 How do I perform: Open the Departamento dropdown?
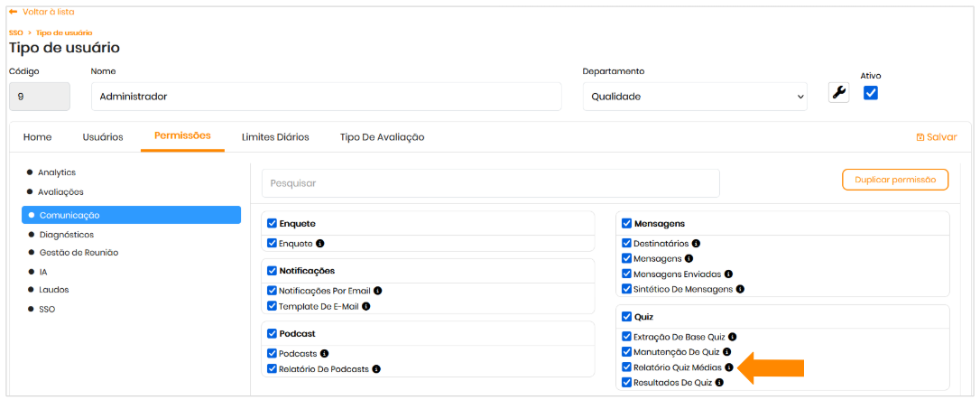click(x=694, y=97)
